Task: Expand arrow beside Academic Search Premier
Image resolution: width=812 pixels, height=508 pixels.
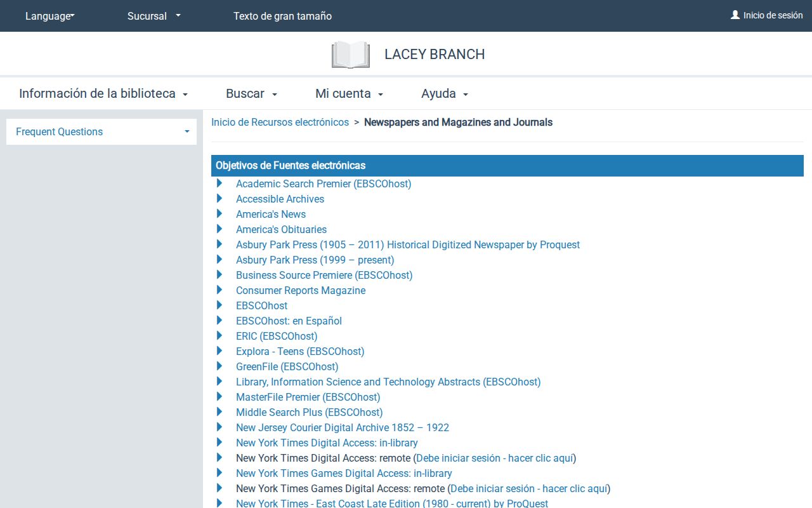Action: point(219,184)
